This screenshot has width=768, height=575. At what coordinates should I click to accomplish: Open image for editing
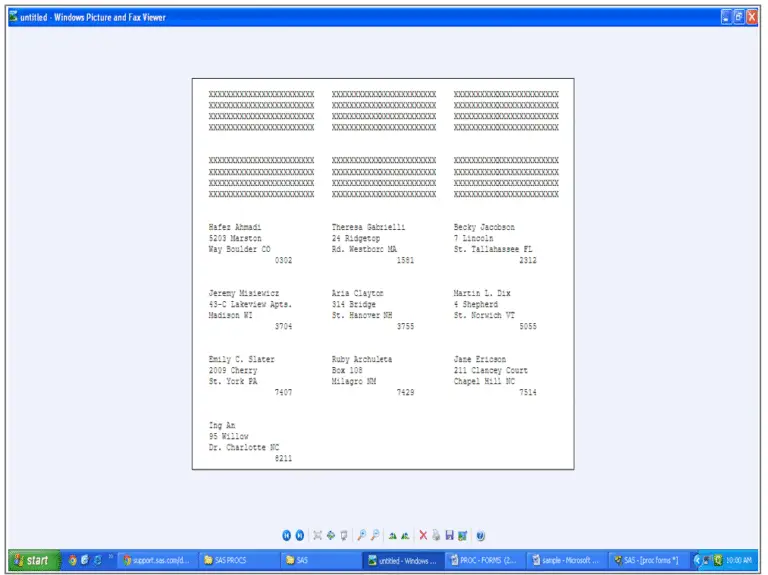click(x=462, y=536)
